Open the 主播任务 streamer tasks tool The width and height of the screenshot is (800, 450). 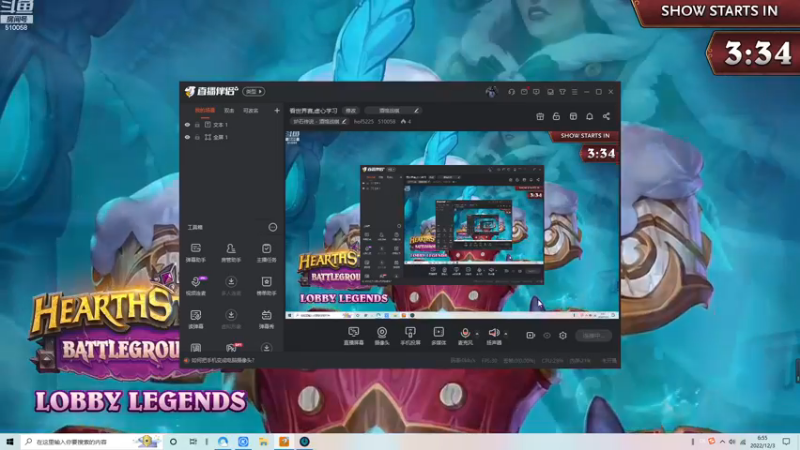pos(266,253)
